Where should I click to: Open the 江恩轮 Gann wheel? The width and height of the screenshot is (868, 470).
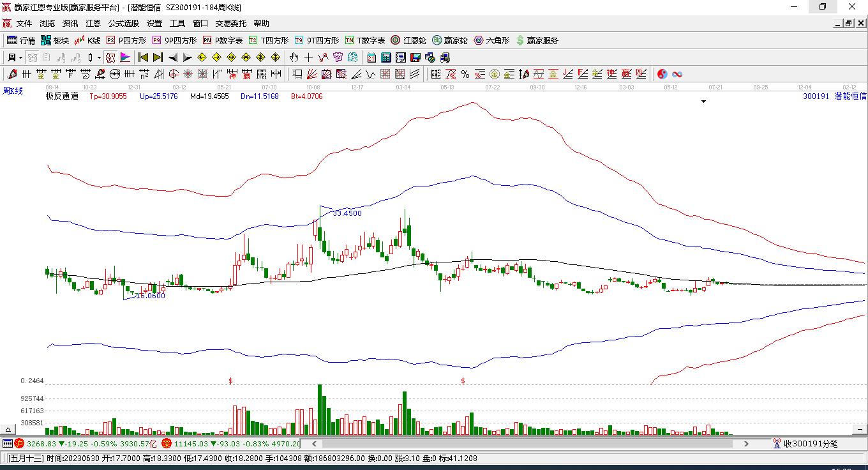408,40
